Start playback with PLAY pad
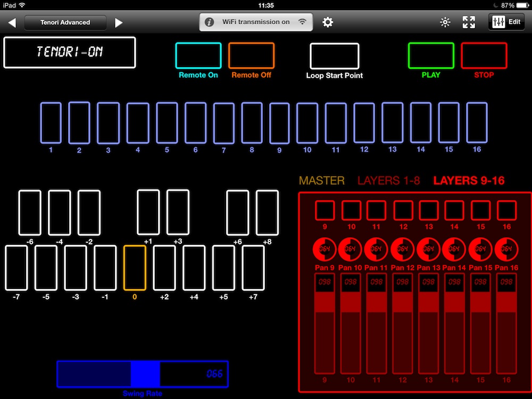 pyautogui.click(x=431, y=56)
